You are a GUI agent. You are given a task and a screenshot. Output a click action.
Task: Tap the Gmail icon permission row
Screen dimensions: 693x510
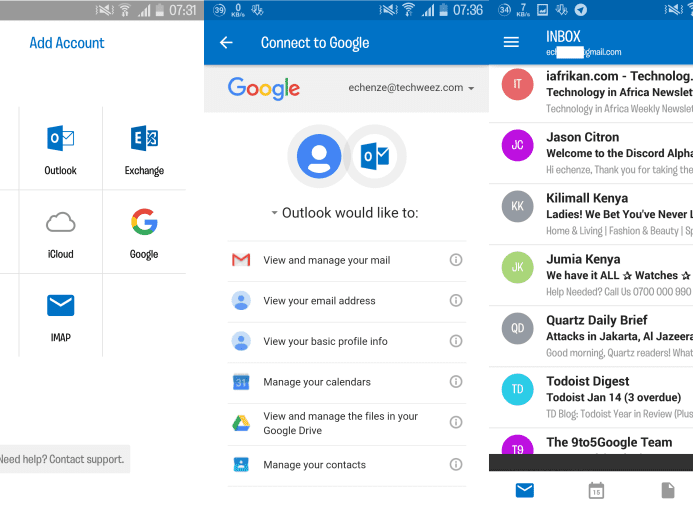347,260
